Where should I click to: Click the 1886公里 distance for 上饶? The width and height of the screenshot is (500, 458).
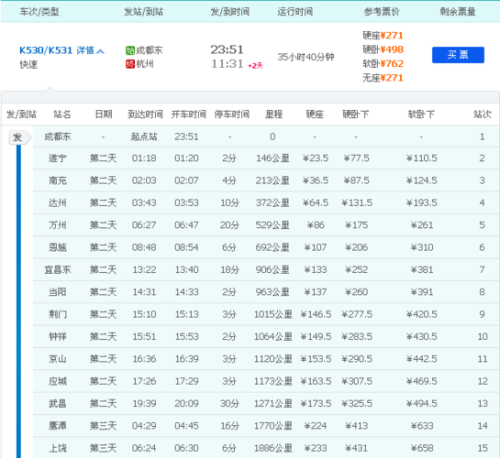[x=273, y=448]
